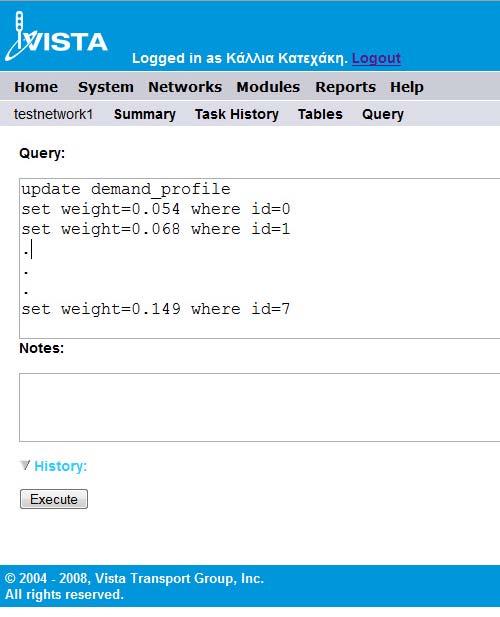Viewport: 500px width, 617px height.
Task: Click the Vista logo icon
Action: point(56,36)
